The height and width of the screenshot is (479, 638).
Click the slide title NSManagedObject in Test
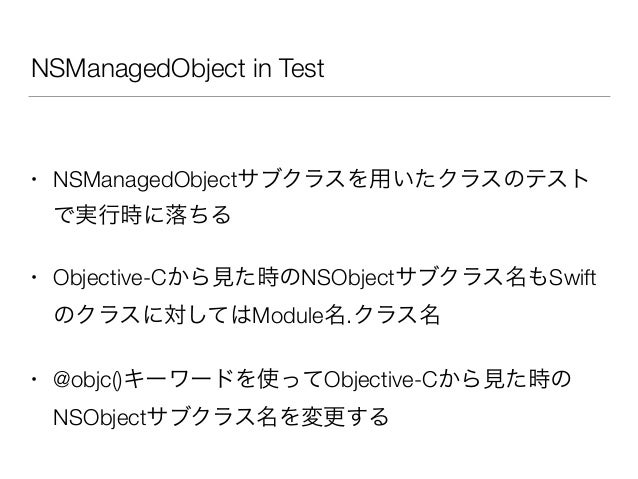[177, 68]
